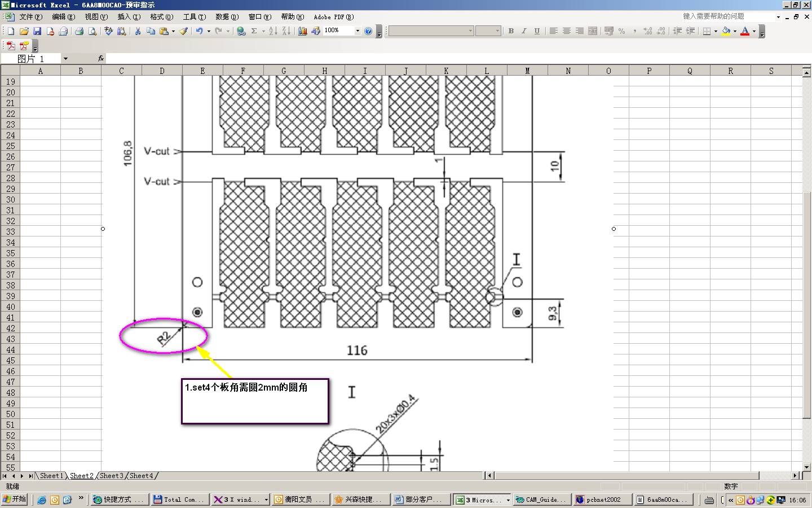Open the 格式(O) menu
The height and width of the screenshot is (508, 812).
pos(161,17)
